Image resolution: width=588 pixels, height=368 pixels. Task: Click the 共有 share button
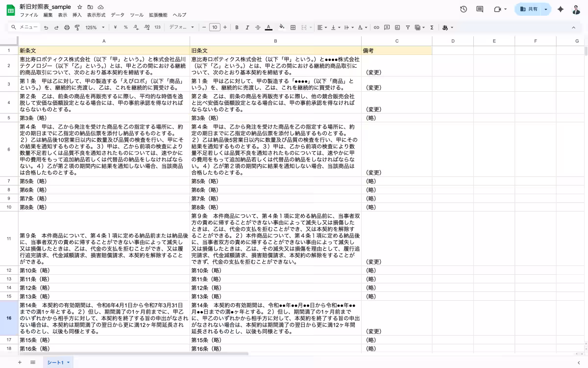click(x=528, y=9)
